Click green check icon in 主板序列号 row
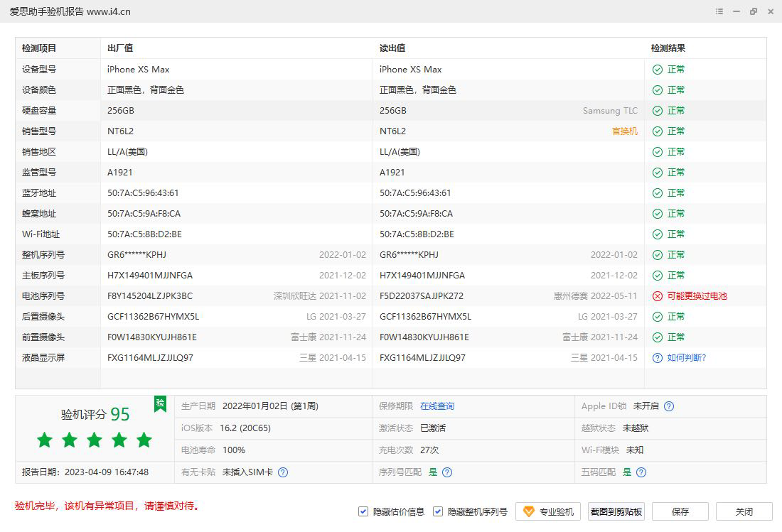The width and height of the screenshot is (782, 532). (658, 276)
